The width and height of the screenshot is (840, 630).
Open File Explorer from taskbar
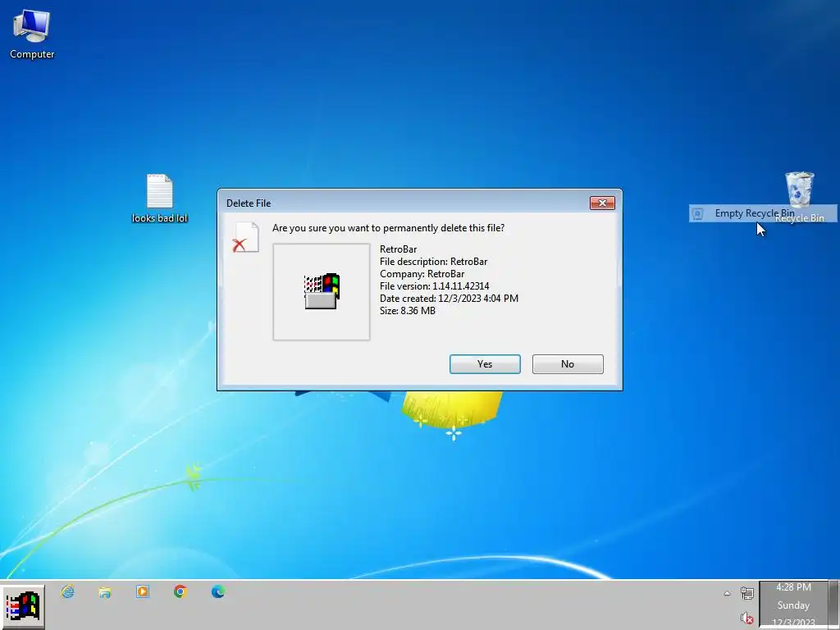point(105,591)
